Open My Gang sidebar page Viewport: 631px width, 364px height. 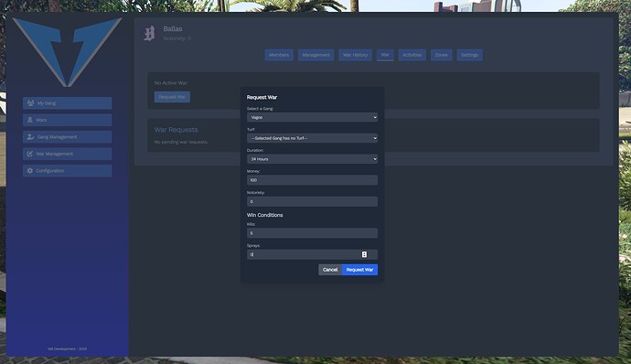(67, 103)
